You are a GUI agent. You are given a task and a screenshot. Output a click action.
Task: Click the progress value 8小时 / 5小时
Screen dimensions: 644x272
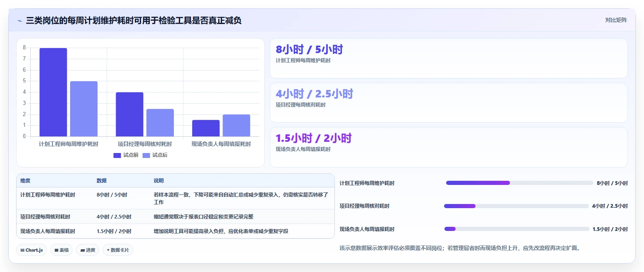[x=612, y=183]
